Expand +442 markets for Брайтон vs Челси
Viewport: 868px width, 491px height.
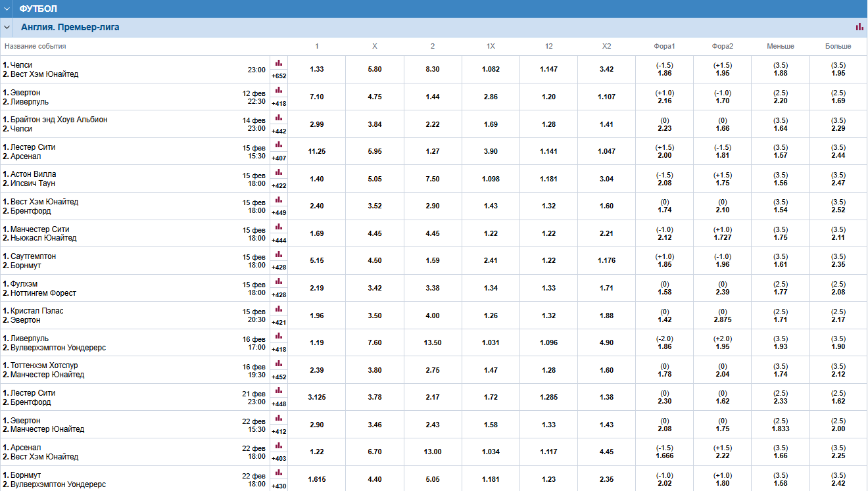coord(279,131)
